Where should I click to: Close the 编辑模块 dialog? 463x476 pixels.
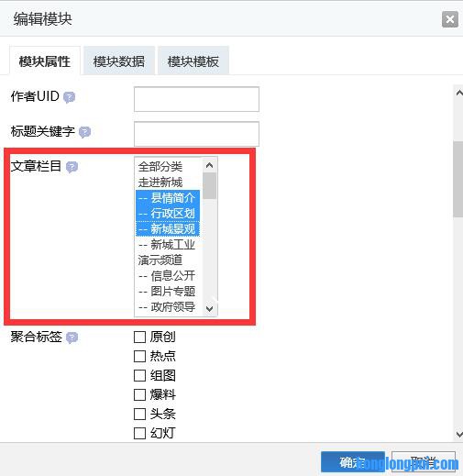pos(450,19)
